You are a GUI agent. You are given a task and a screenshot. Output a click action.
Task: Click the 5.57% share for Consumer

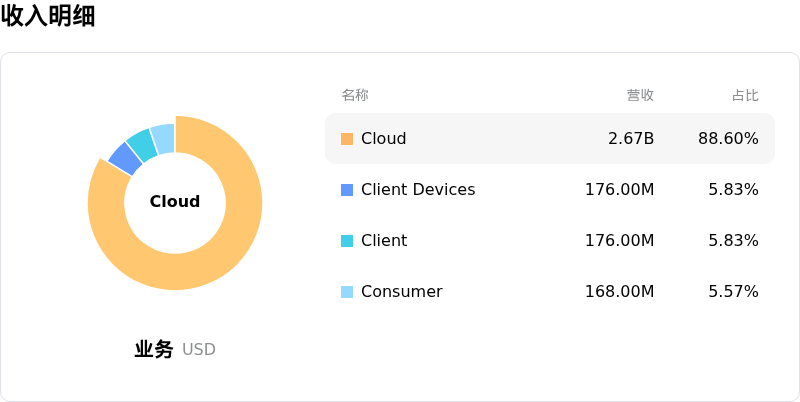click(x=733, y=292)
